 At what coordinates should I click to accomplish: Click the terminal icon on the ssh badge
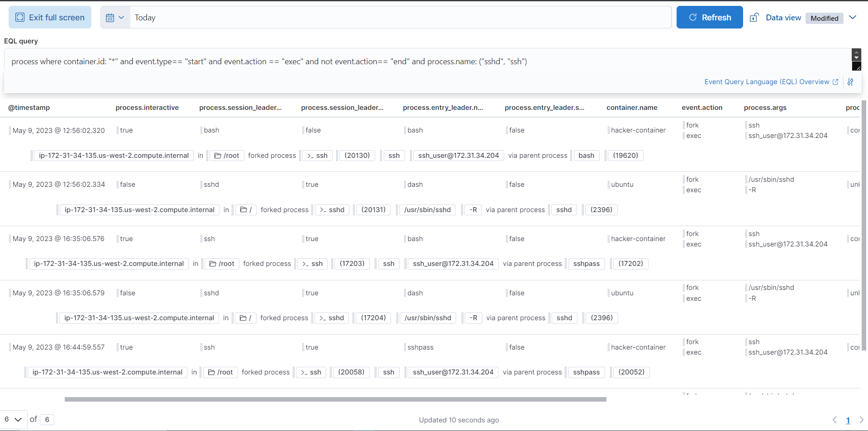(x=310, y=155)
